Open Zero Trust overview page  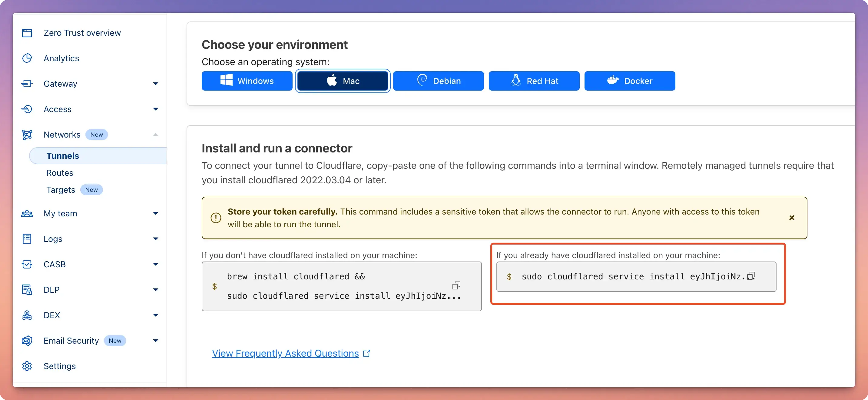tap(82, 33)
